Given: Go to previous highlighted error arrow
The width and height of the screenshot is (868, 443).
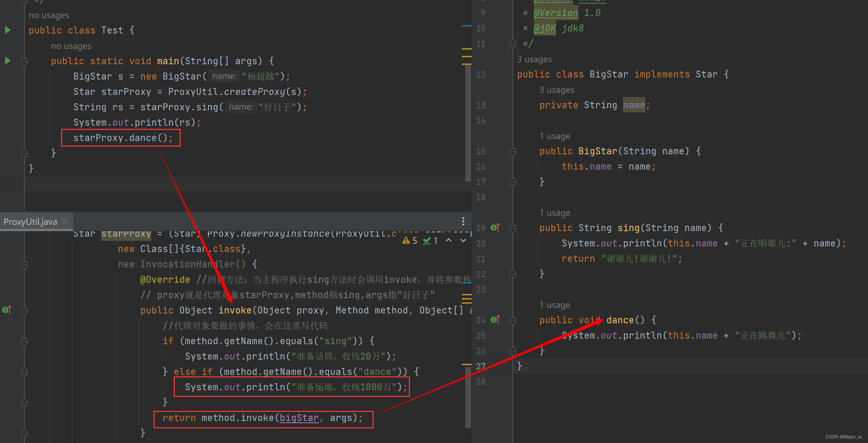Looking at the screenshot, I should pyautogui.click(x=449, y=241).
